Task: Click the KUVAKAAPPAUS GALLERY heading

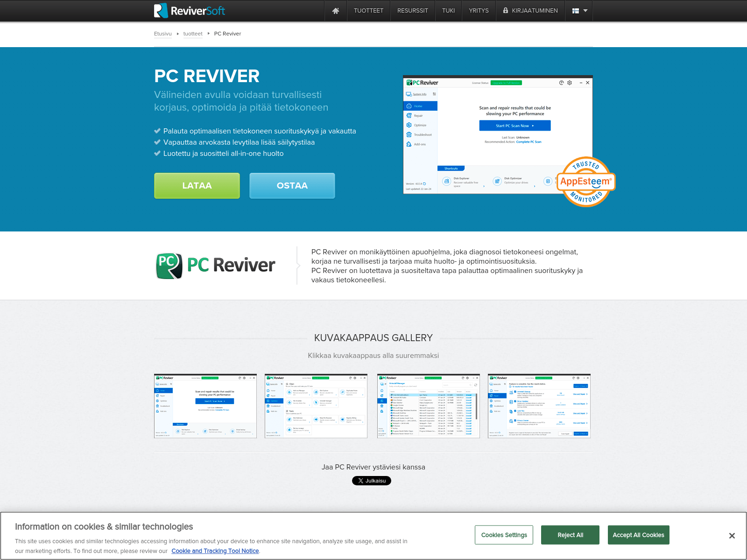Action: (x=373, y=338)
